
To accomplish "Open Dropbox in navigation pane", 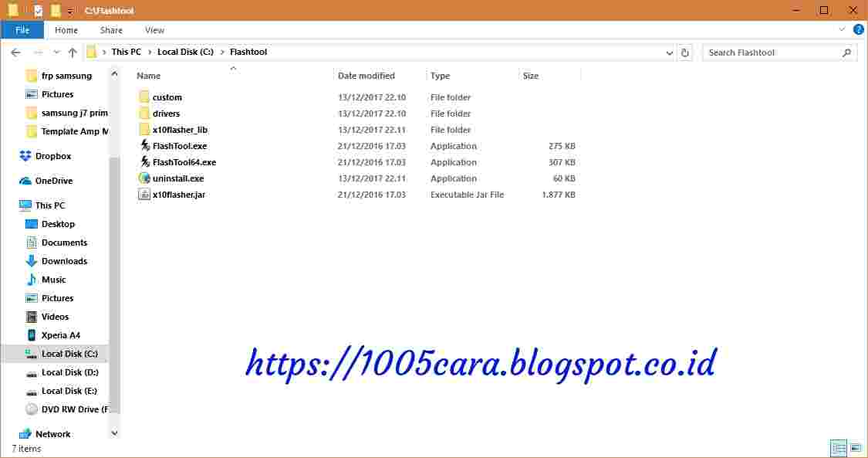I will 46,156.
